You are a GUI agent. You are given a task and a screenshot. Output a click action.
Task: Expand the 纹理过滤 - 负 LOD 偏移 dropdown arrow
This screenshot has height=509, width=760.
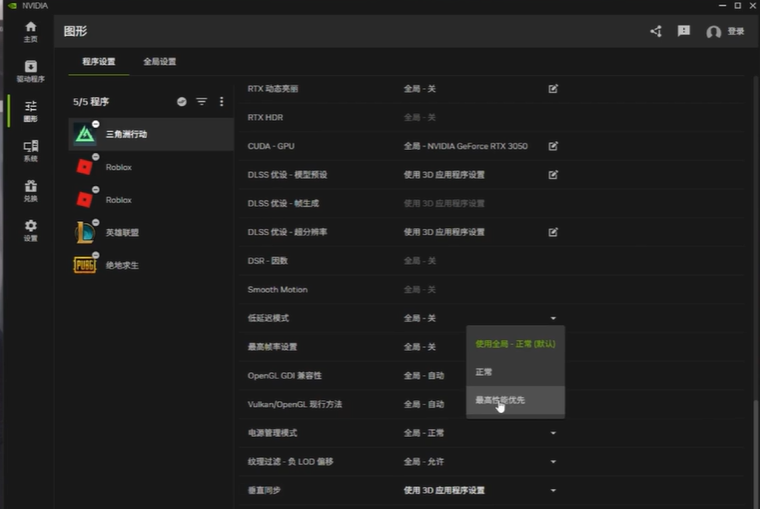point(553,461)
